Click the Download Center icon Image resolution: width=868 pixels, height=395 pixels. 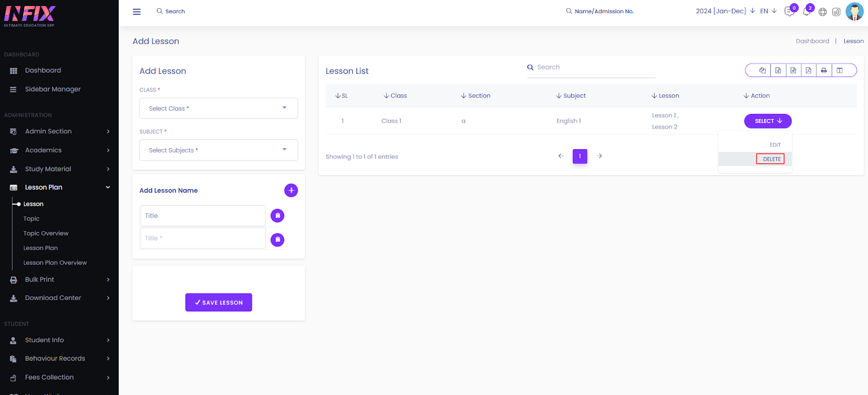[x=14, y=298]
